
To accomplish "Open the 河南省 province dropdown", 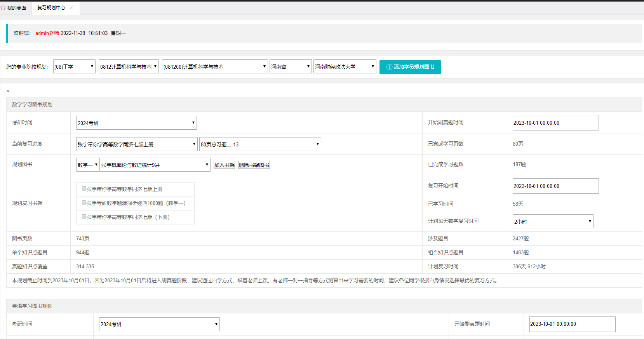I will [x=291, y=66].
